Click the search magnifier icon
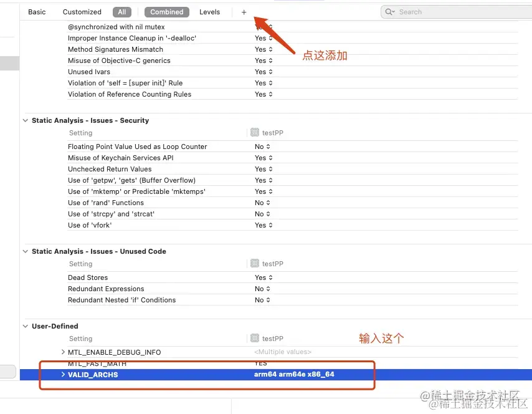This screenshot has width=532, height=414. [x=389, y=12]
